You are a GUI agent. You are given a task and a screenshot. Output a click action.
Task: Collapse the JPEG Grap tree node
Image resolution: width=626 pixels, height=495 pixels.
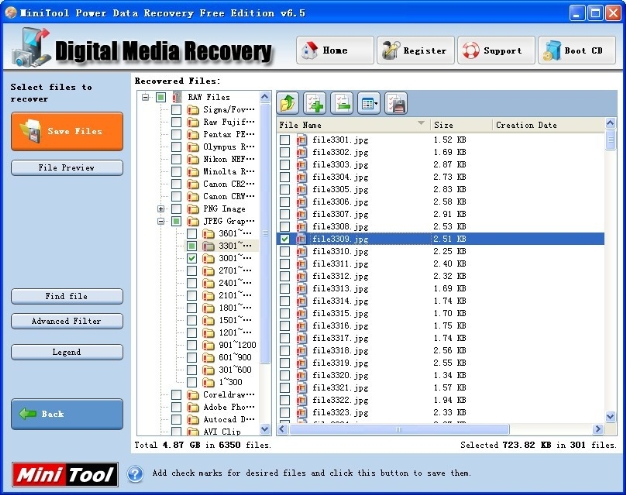161,221
